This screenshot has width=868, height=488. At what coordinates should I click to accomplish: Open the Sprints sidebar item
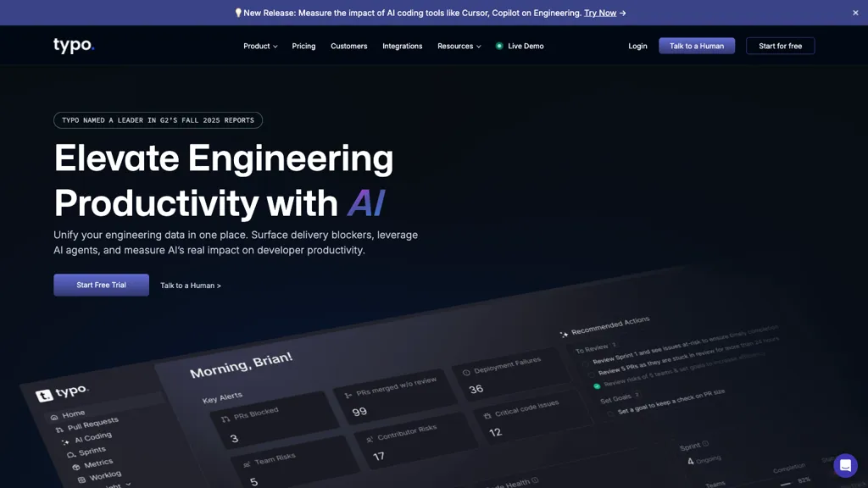pyautogui.click(x=92, y=450)
